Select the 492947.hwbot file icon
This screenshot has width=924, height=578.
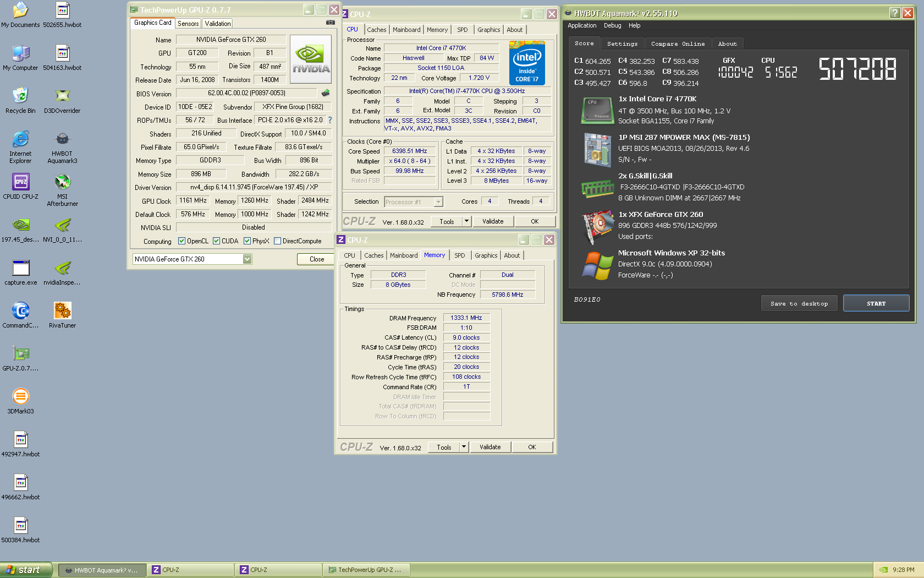tap(20, 444)
